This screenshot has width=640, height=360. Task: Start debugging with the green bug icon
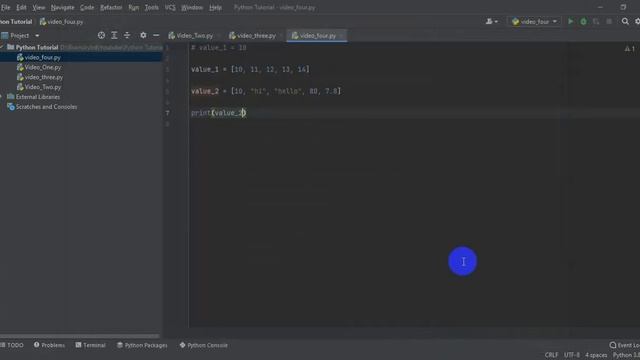(x=583, y=21)
